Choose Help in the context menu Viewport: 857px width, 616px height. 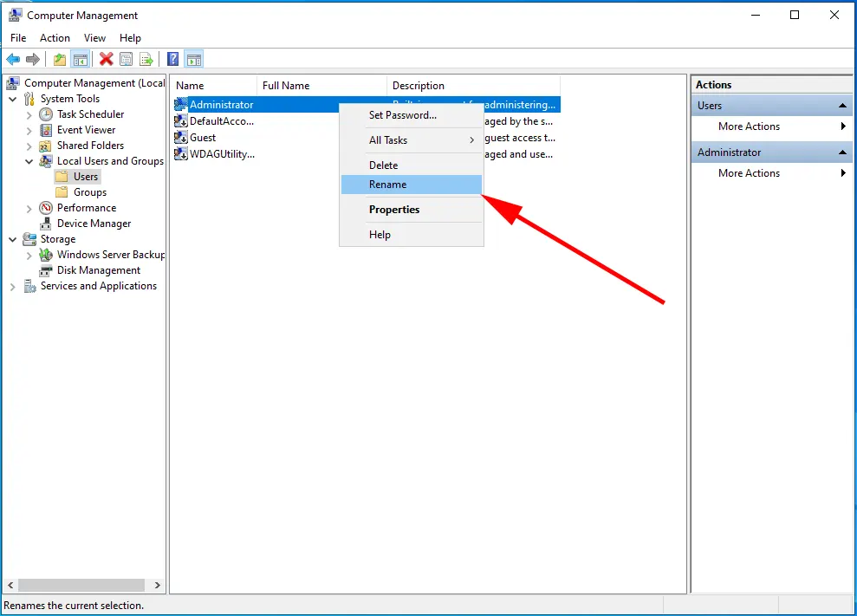(412, 235)
